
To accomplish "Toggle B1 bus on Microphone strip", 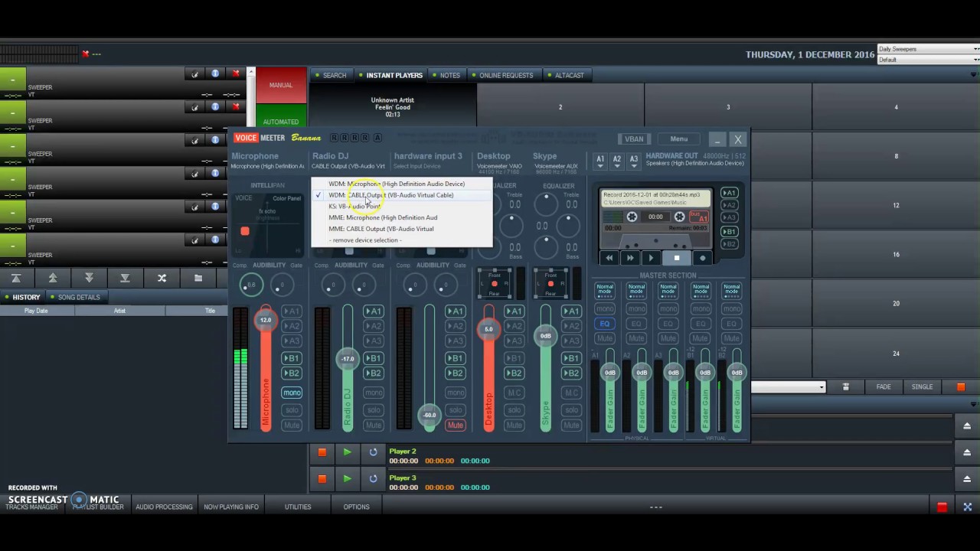I will (x=291, y=358).
